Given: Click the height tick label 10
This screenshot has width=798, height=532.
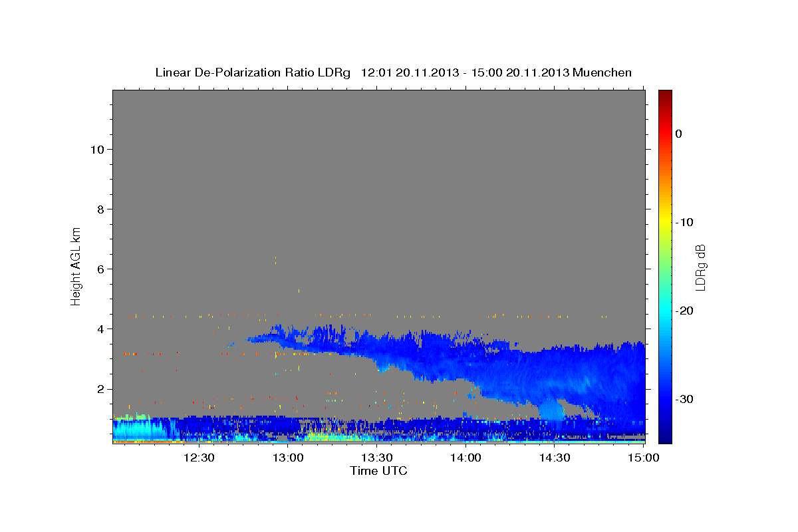Looking at the screenshot, I should coord(96,149).
